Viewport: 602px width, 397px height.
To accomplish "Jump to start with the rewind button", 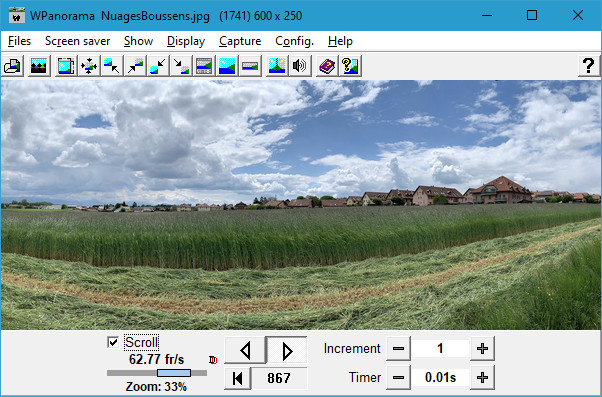I will click(x=237, y=378).
